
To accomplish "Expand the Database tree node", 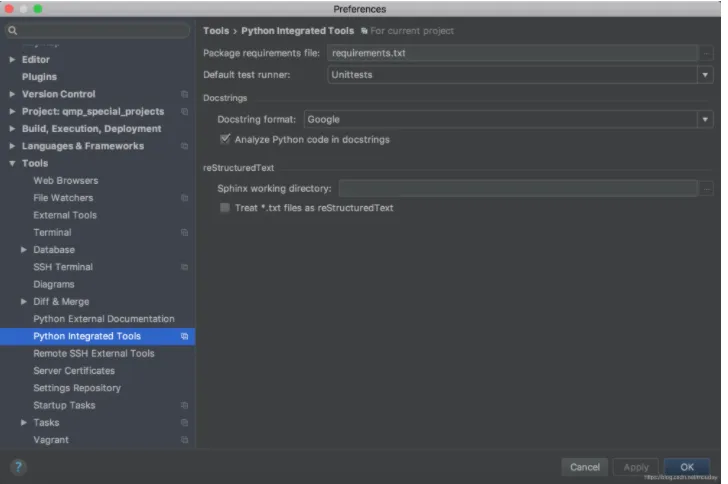I will [x=24, y=250].
